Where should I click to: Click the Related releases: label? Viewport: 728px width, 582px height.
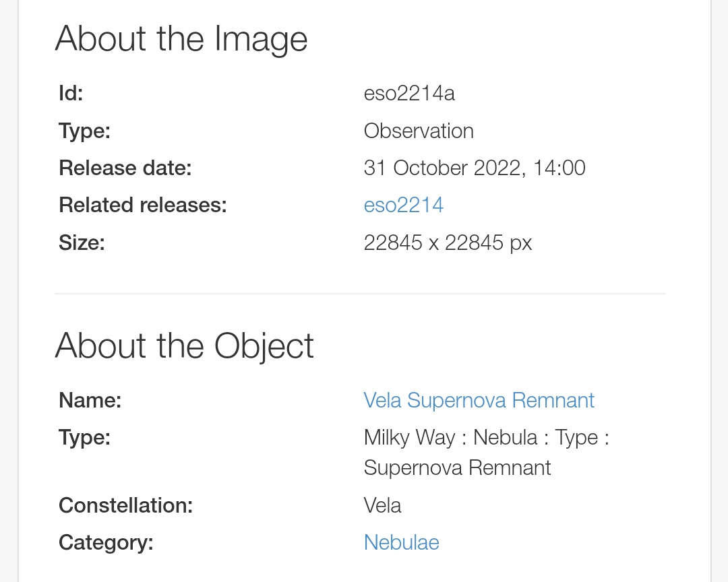[x=143, y=205]
